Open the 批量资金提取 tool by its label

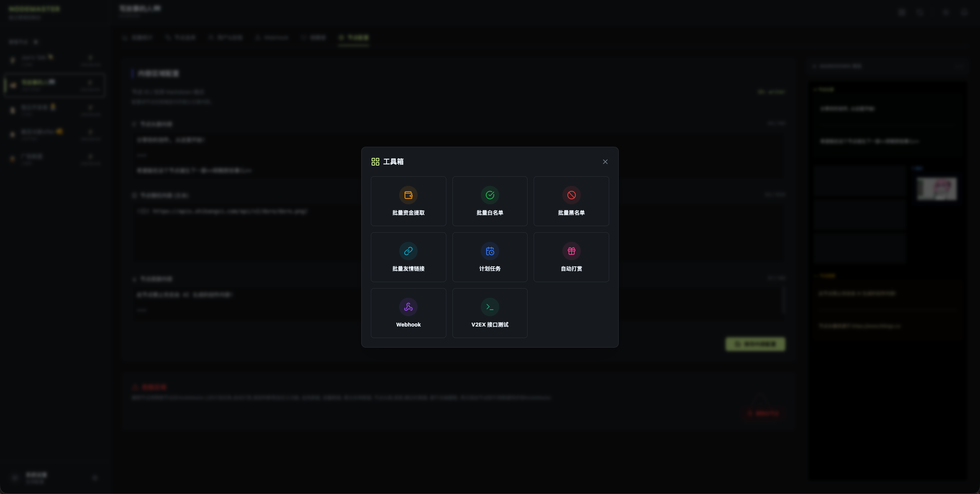(x=408, y=213)
